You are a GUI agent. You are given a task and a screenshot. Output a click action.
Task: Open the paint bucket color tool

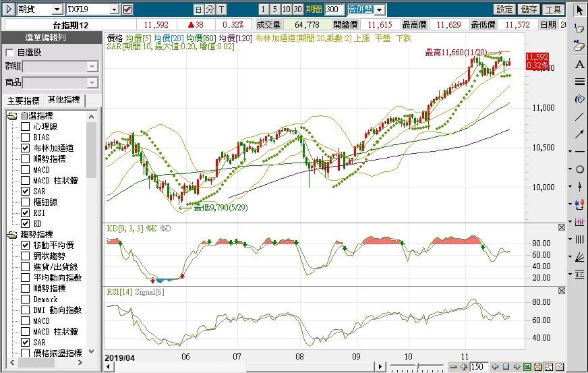(x=580, y=99)
